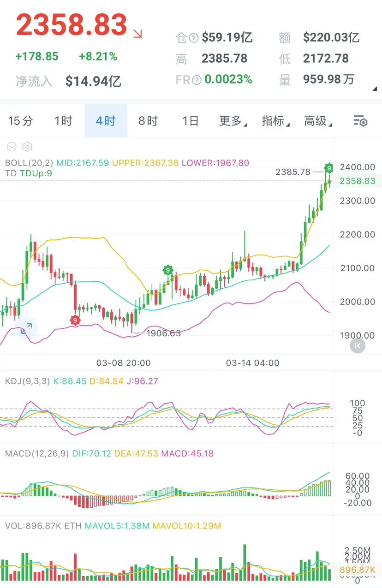
Task: Open chart settings icon right of 高级
Action: pos(360,121)
